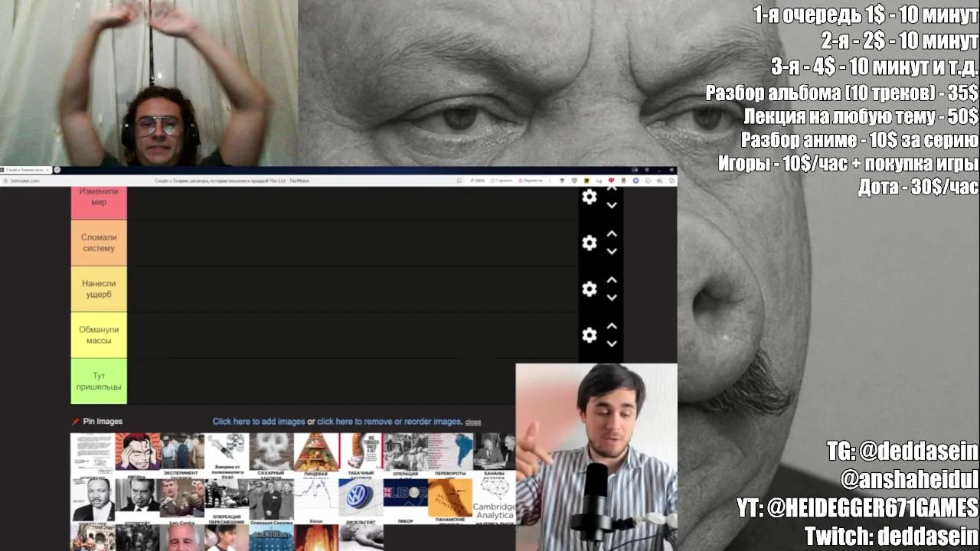The image size is (980, 551).
Task: Switch to the TierMaker browser tab
Action: point(26,170)
